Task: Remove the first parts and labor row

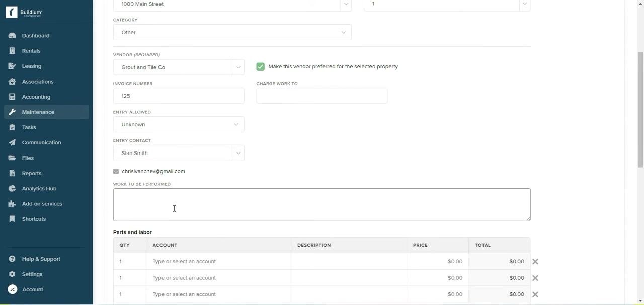Action: click(535, 262)
